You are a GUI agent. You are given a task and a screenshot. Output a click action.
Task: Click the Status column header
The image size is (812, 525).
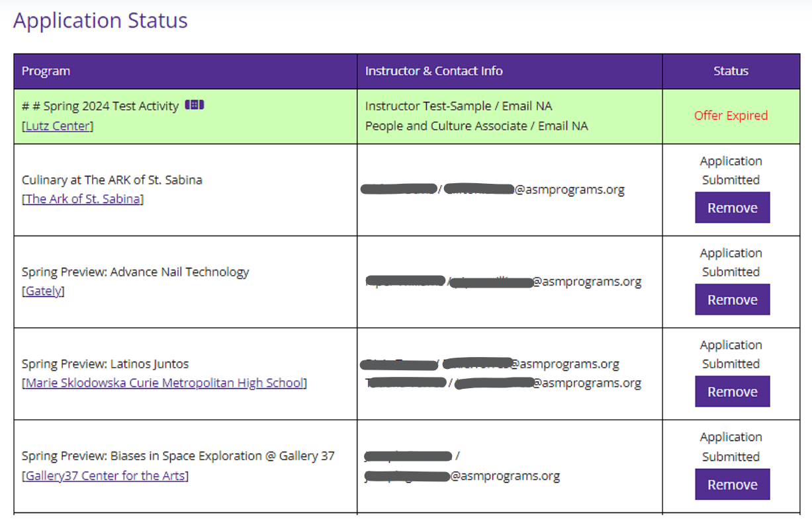pyautogui.click(x=731, y=71)
